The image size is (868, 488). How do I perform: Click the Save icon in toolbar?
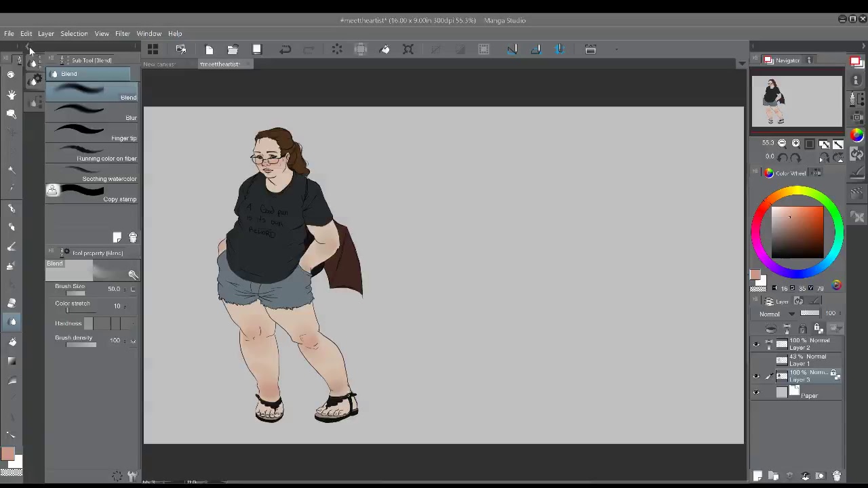click(x=257, y=49)
